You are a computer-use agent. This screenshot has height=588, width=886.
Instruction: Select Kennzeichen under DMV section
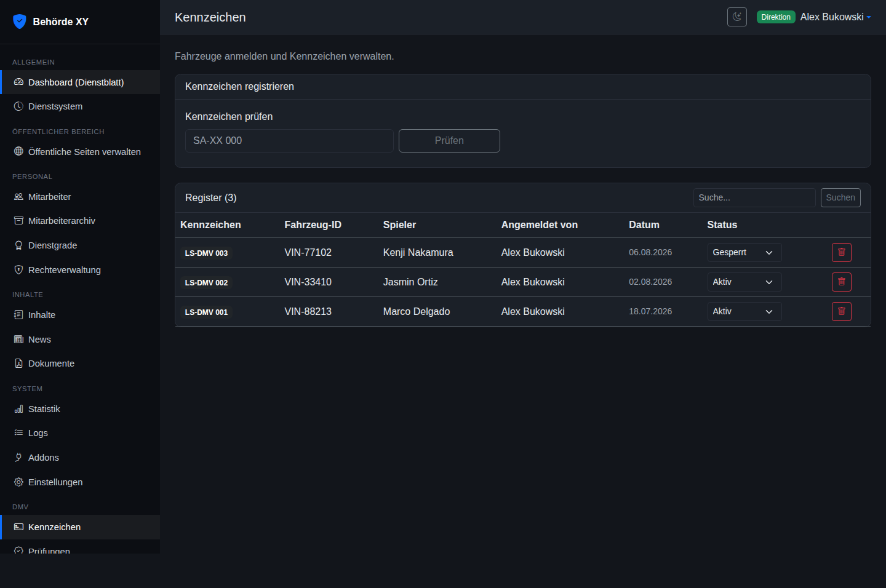[x=80, y=527]
